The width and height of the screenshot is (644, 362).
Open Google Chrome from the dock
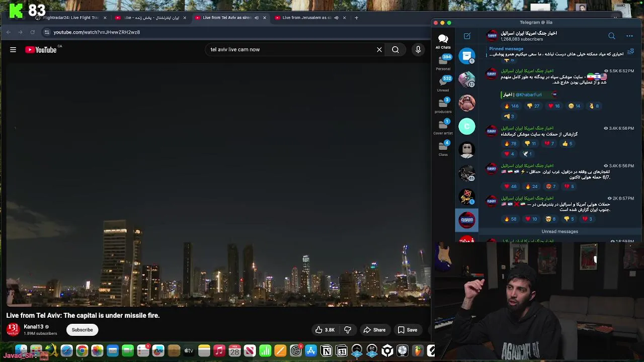[x=82, y=351]
